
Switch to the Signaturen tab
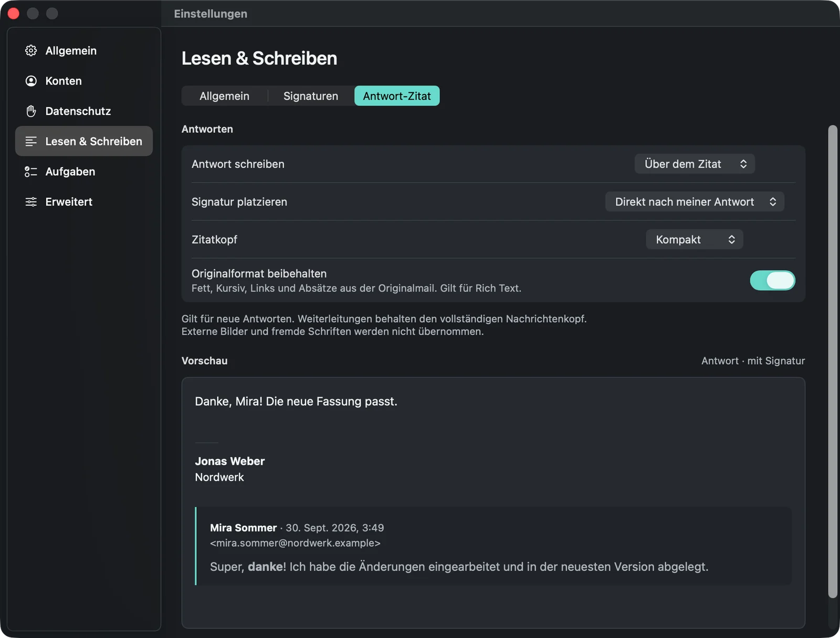tap(311, 96)
